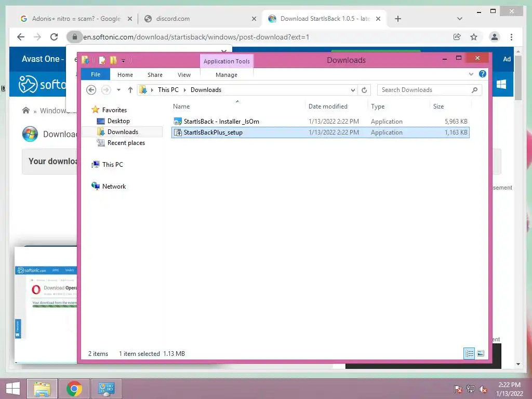Select This PC in navigation pane
Screen dimensions: 532x399
pyautogui.click(x=107, y=165)
